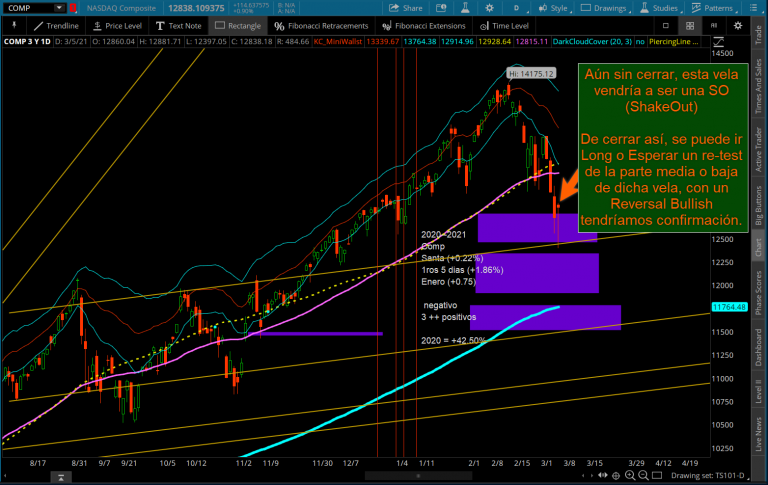Click the pan left-right arrows icon
Screen dimensions: 768x485
(603, 476)
